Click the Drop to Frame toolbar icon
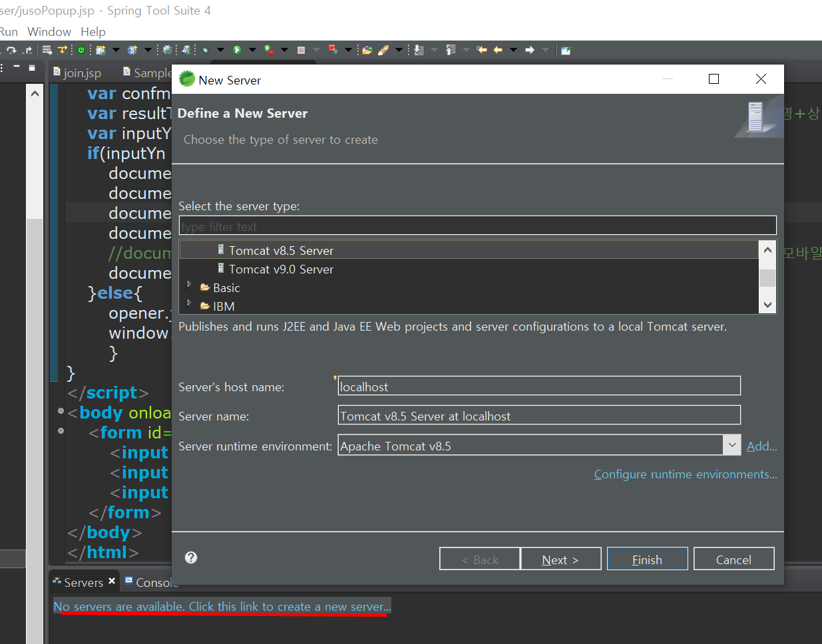This screenshot has height=644, width=822. coord(47,50)
